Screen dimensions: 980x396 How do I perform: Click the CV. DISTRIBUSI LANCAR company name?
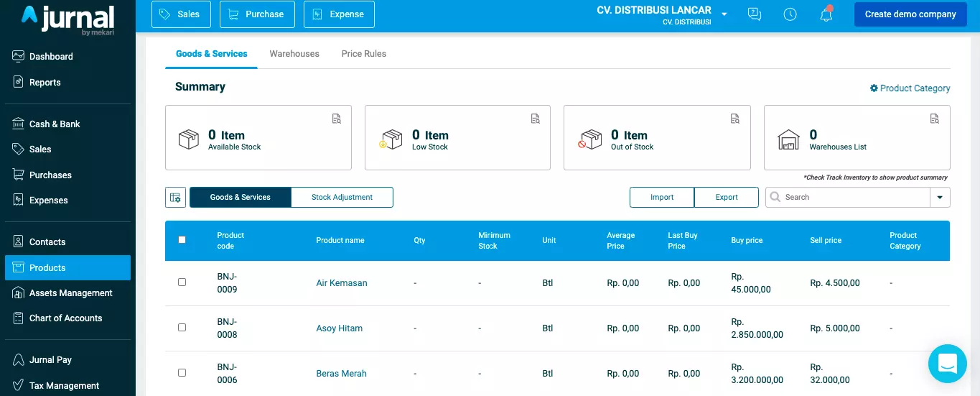tap(654, 10)
